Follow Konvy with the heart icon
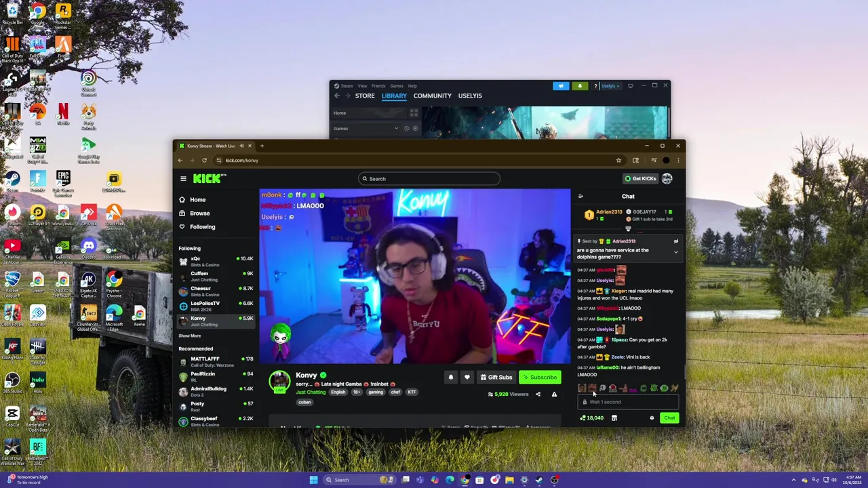868x488 pixels. (x=467, y=378)
